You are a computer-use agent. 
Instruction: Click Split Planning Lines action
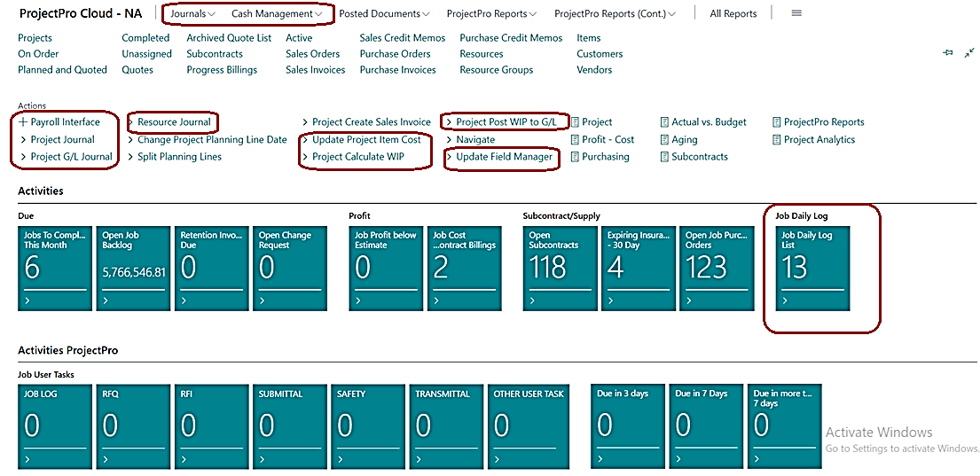tap(175, 157)
